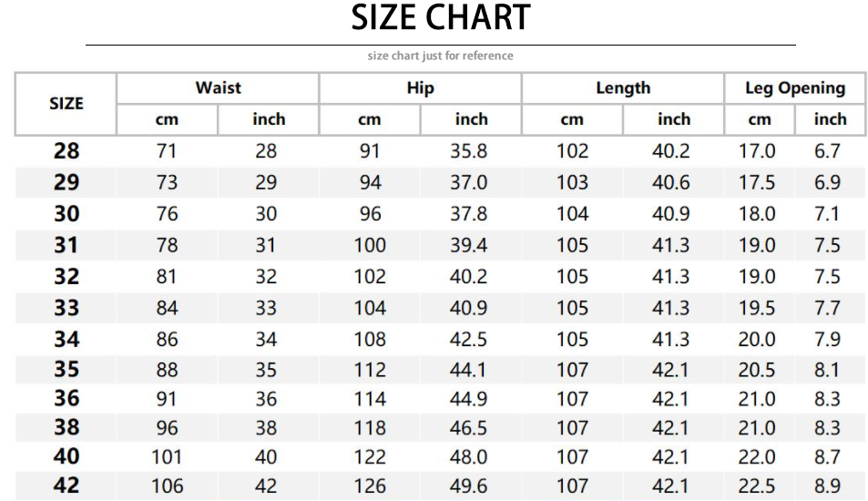Click size 42 row label
This screenshot has height=501, width=868.
coord(66,486)
